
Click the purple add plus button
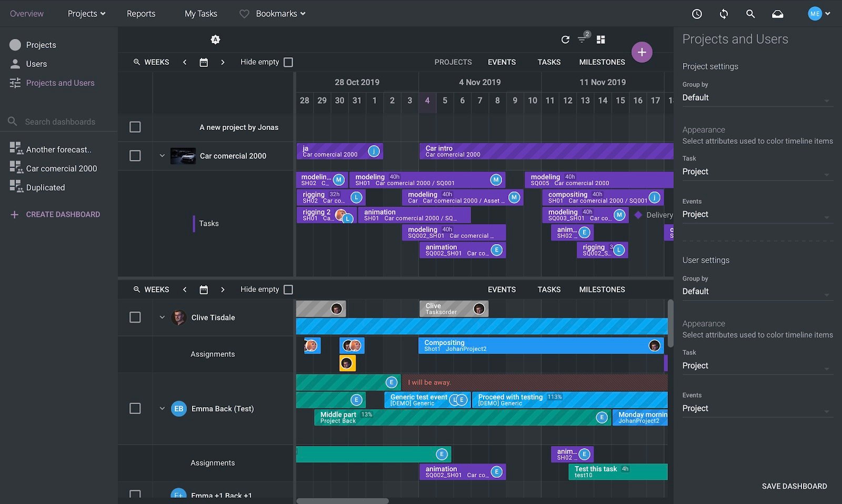[x=641, y=52]
